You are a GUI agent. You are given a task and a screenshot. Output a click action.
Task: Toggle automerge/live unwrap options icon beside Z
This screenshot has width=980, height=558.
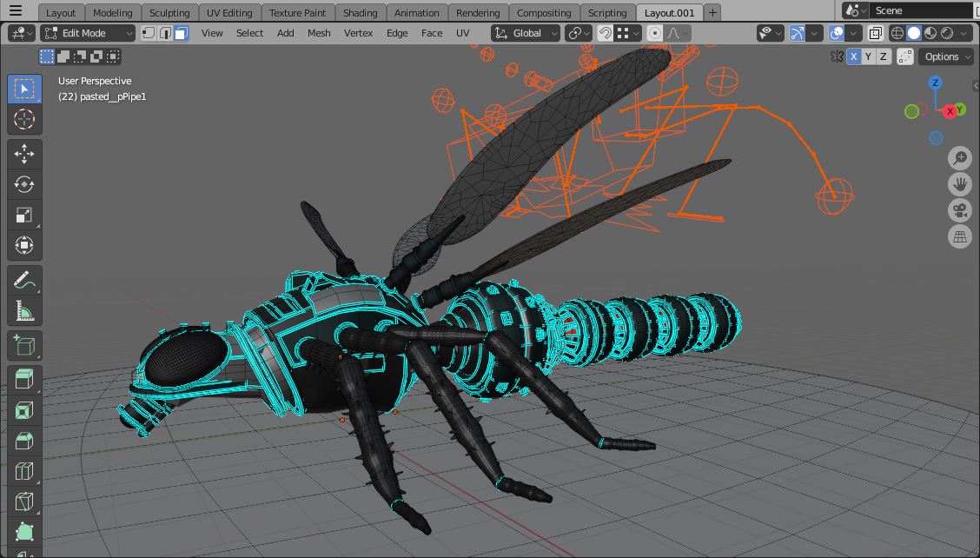(x=904, y=56)
